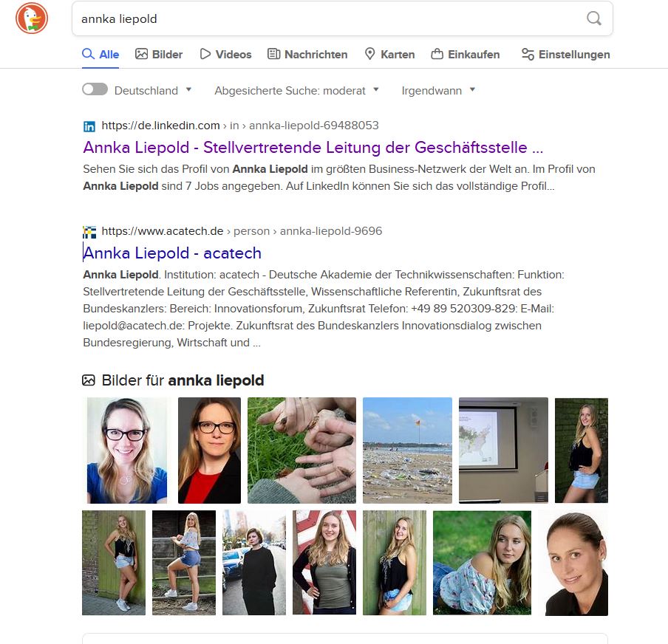Open the 'Annka Liepold - acatech' result link
Image resolution: width=668 pixels, height=644 pixels.
click(x=172, y=253)
